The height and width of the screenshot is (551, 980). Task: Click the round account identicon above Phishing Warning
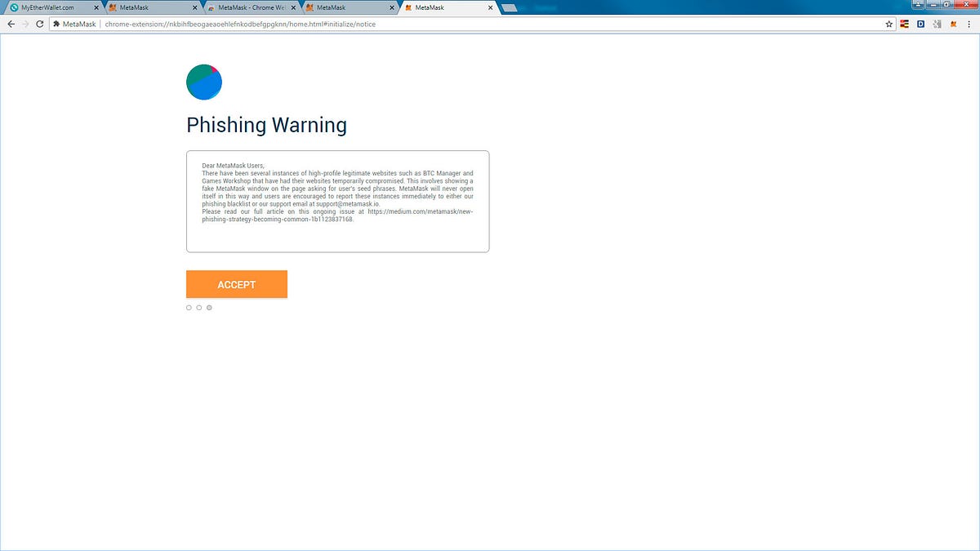pos(204,82)
